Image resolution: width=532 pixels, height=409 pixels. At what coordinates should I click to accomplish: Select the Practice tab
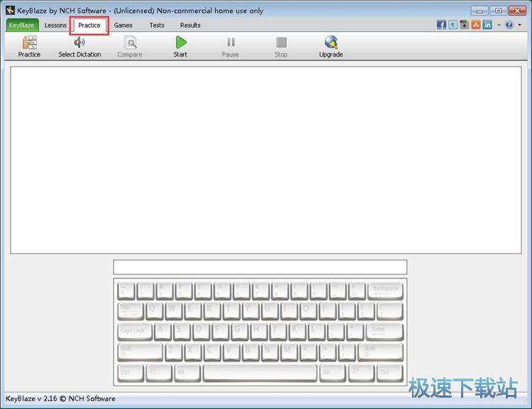(89, 26)
